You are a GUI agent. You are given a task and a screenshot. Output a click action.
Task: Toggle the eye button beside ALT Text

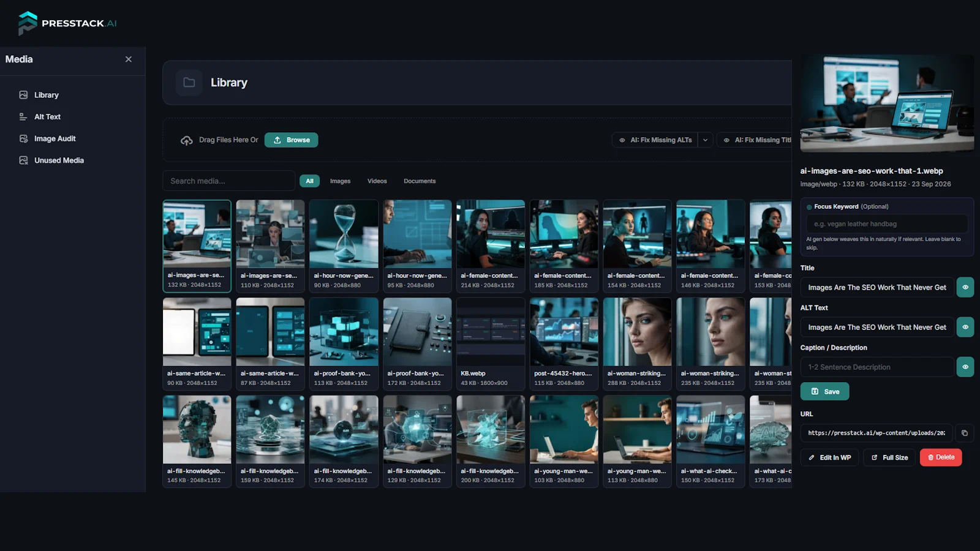tap(965, 327)
